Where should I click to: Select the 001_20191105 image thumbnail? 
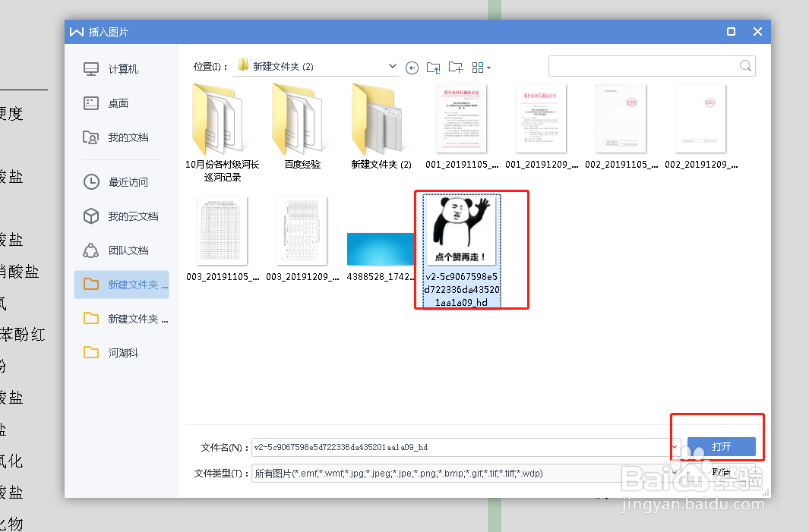pos(462,127)
